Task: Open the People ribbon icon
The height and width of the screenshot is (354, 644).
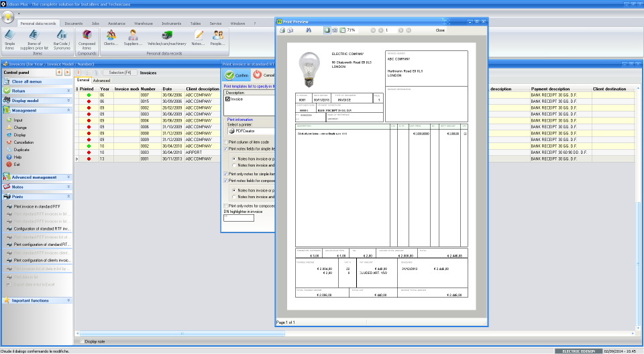Action: [x=217, y=38]
